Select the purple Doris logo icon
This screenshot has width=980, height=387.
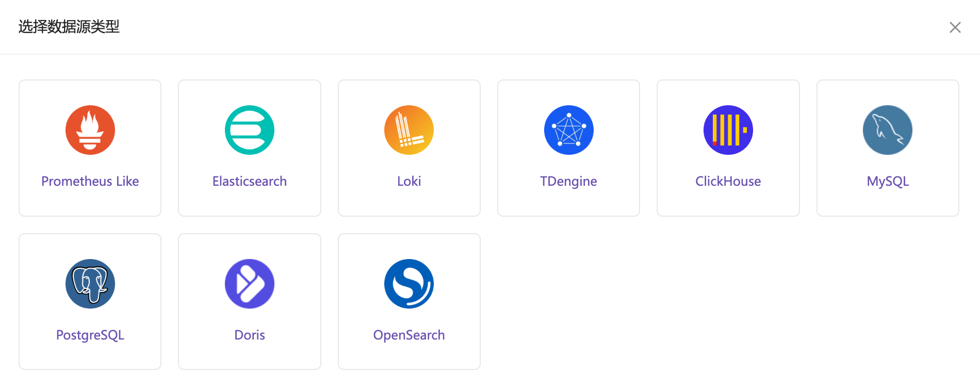click(x=250, y=284)
